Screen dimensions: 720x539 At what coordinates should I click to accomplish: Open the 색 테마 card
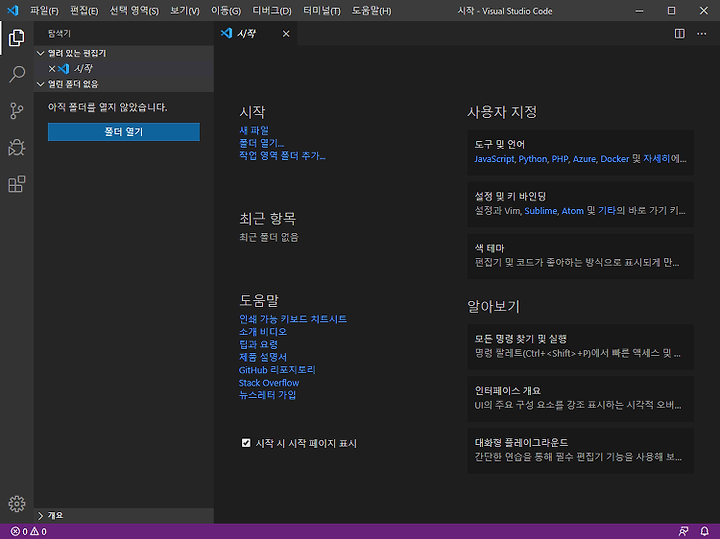(580, 256)
